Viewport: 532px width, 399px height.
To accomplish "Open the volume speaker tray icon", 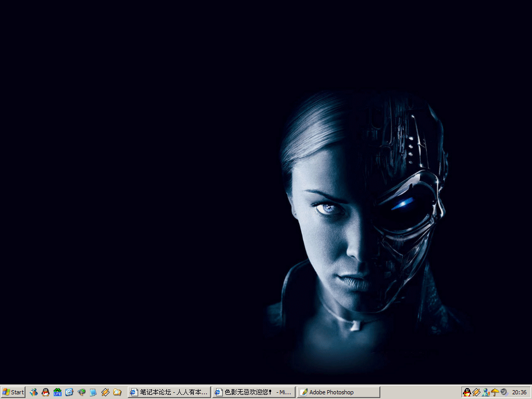I will 504,392.
